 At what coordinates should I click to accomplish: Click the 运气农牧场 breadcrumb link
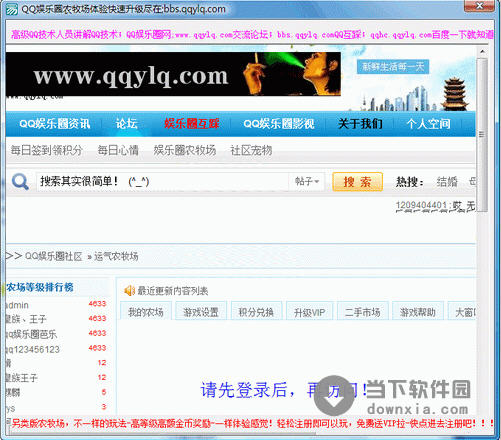click(x=116, y=256)
